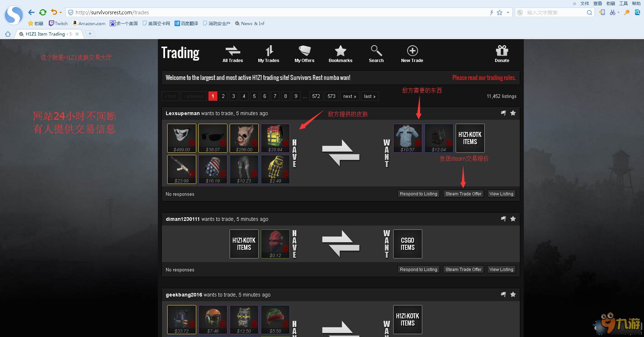Expand the address bar dropdown arrow
Image resolution: width=644 pixels, height=337 pixels.
click(x=508, y=13)
